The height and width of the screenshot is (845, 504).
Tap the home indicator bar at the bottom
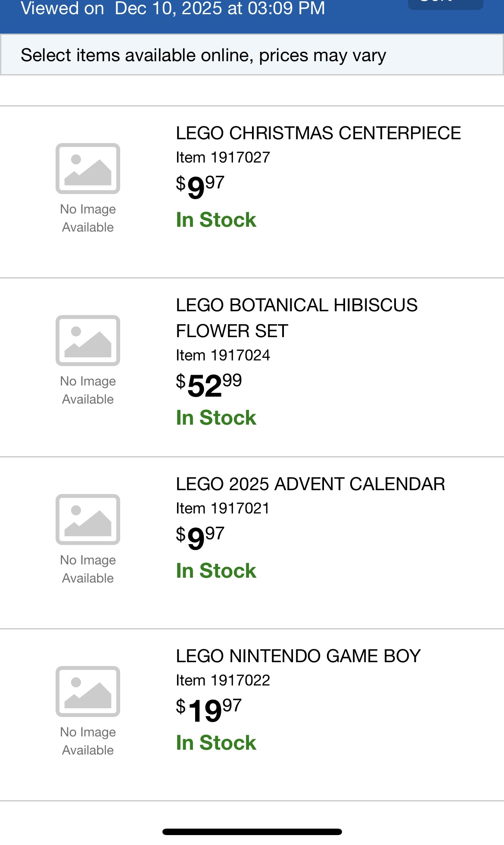252,832
